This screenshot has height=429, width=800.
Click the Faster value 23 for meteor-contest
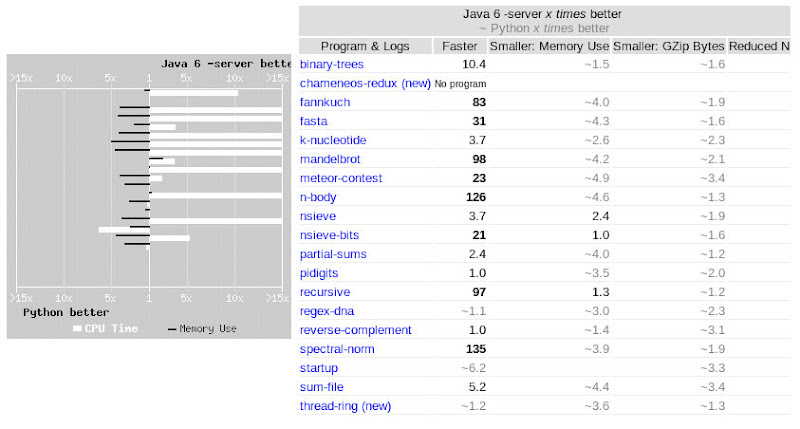pos(479,178)
